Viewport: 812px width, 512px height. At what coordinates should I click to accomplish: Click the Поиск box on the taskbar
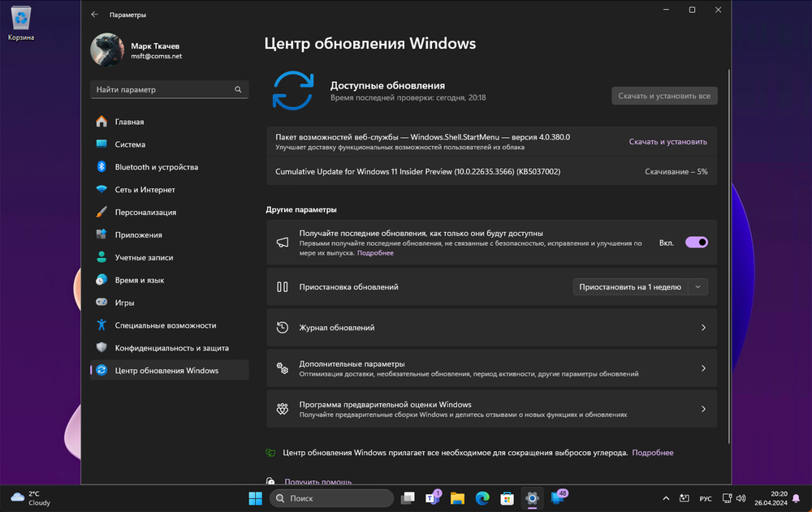click(x=331, y=498)
